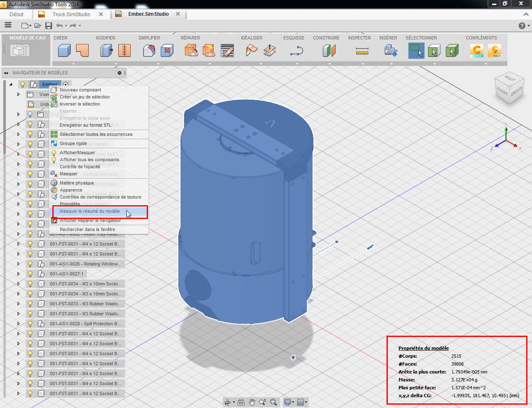
Task: Open the hamburger application menu
Action: coord(8,25)
